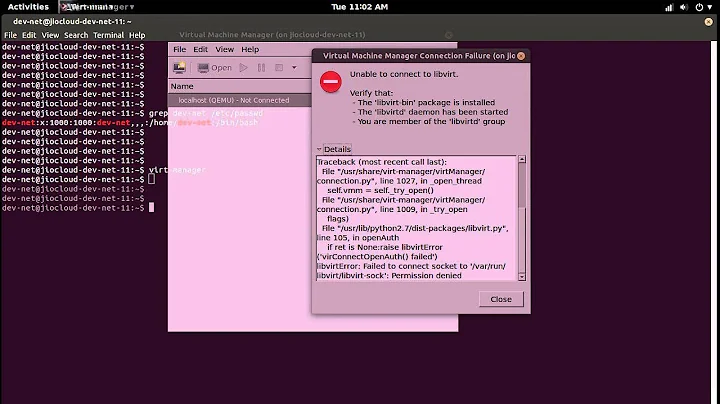Viewport: 720px width, 404px height.
Task: Click the 'libvirtError: Failed to connect socket' line
Action: [411, 266]
